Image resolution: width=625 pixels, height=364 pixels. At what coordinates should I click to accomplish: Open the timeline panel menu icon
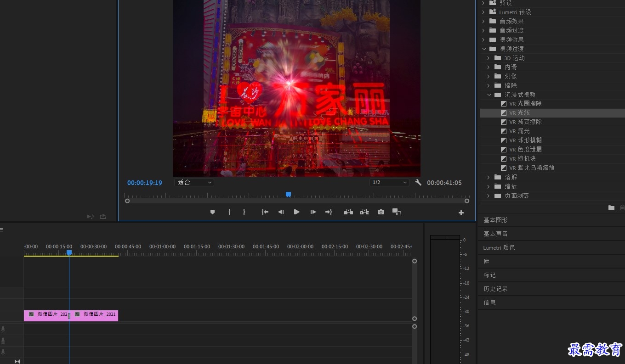[x=1, y=230]
